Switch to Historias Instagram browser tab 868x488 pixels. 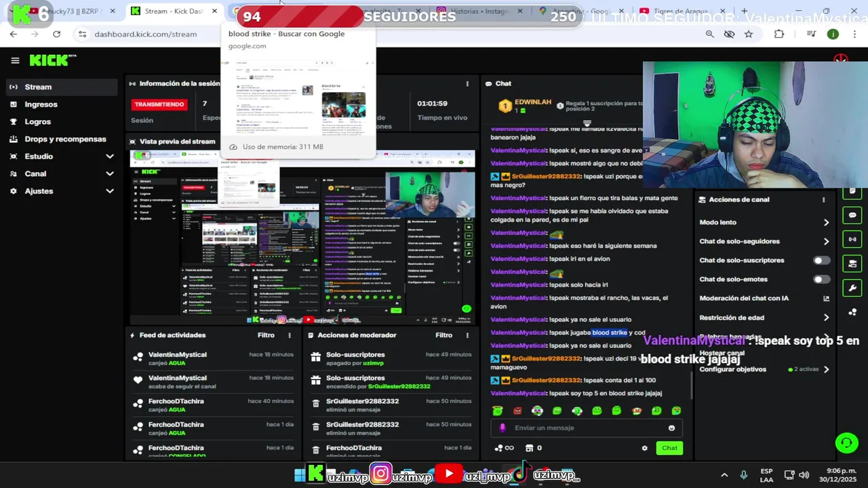click(480, 11)
